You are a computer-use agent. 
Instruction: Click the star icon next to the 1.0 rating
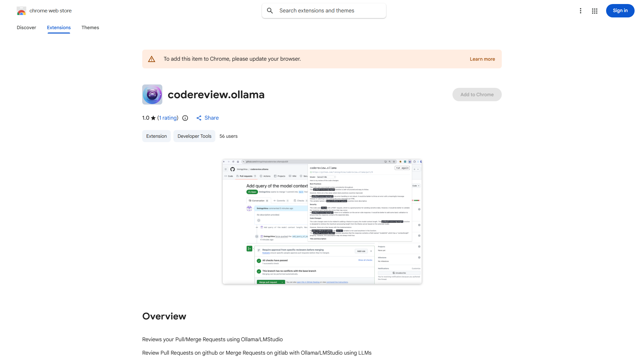[x=153, y=118]
